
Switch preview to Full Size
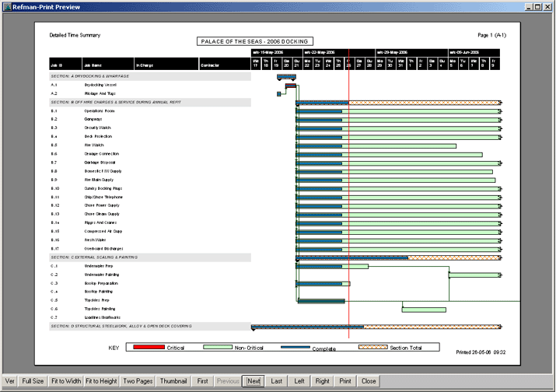click(33, 381)
